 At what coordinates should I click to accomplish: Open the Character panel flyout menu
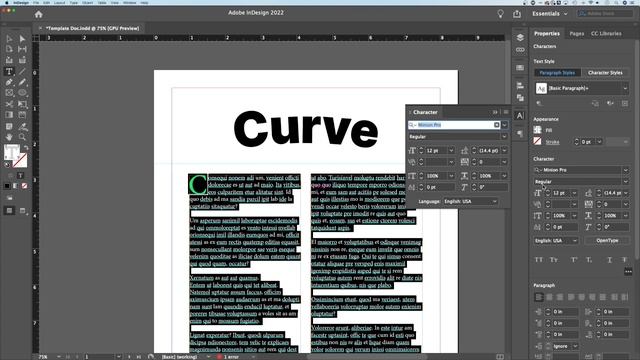506,112
